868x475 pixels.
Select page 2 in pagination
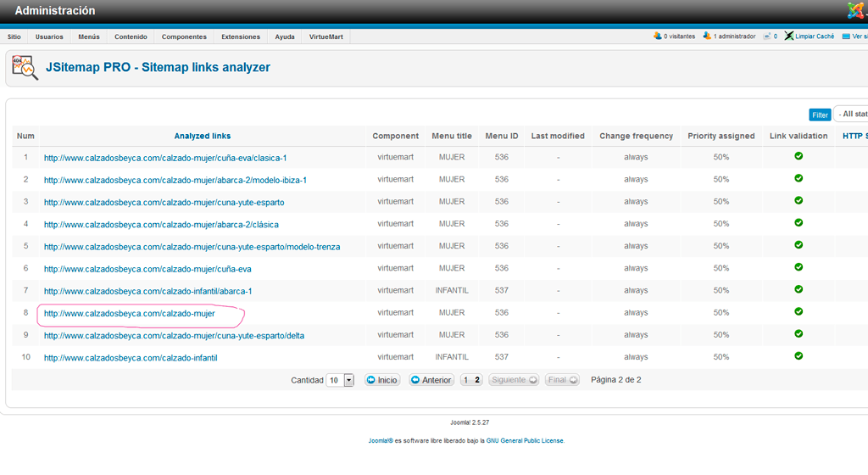(x=477, y=380)
